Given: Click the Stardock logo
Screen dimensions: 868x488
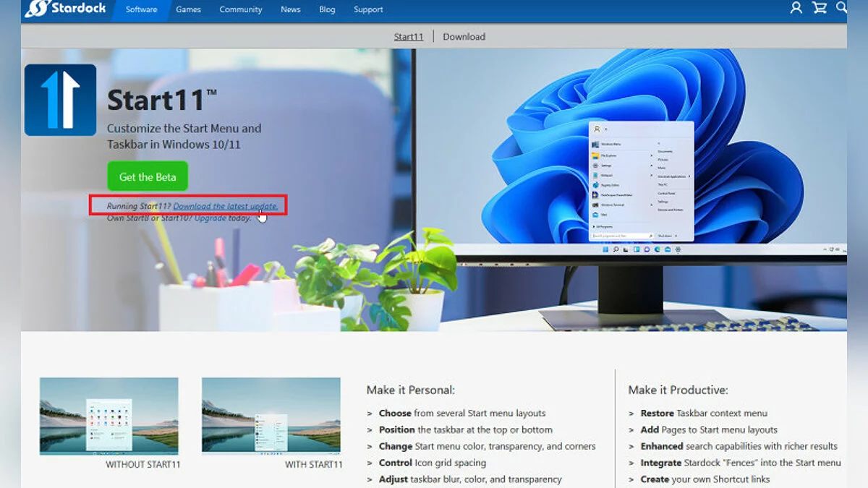Looking at the screenshot, I should click(65, 9).
